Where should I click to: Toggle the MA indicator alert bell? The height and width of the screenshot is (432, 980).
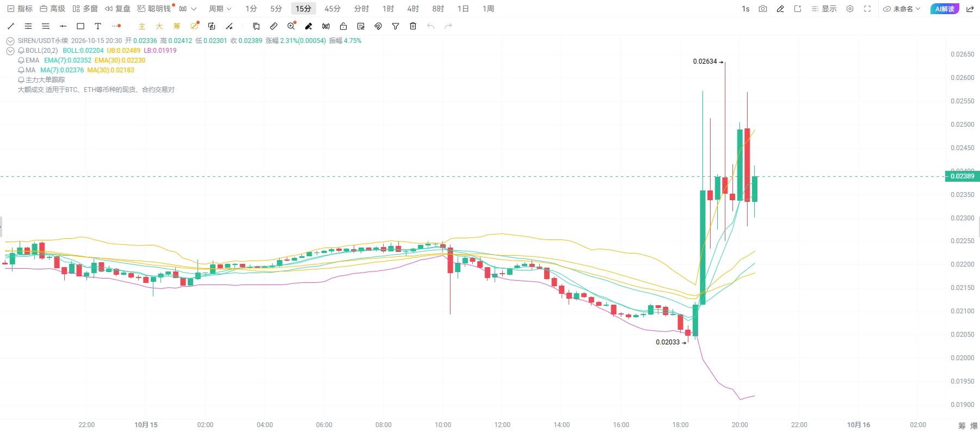(21, 70)
